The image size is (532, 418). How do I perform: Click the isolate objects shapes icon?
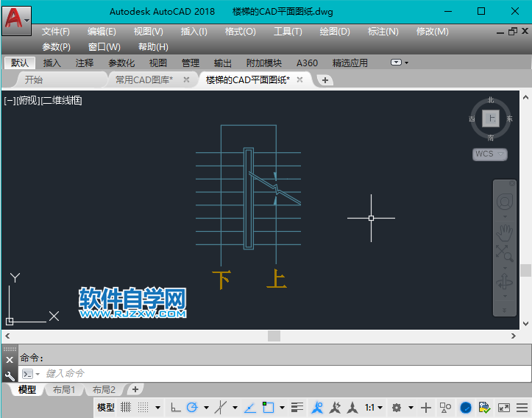445,407
